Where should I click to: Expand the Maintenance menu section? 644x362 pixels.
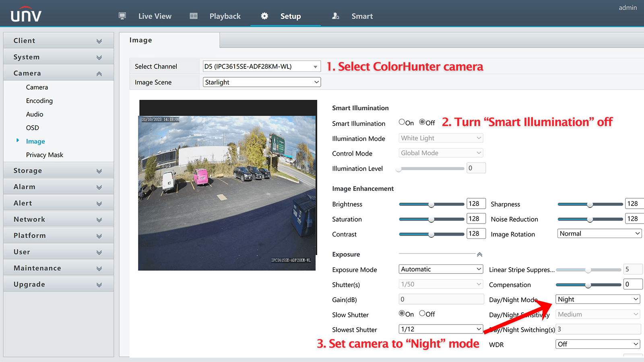point(58,268)
